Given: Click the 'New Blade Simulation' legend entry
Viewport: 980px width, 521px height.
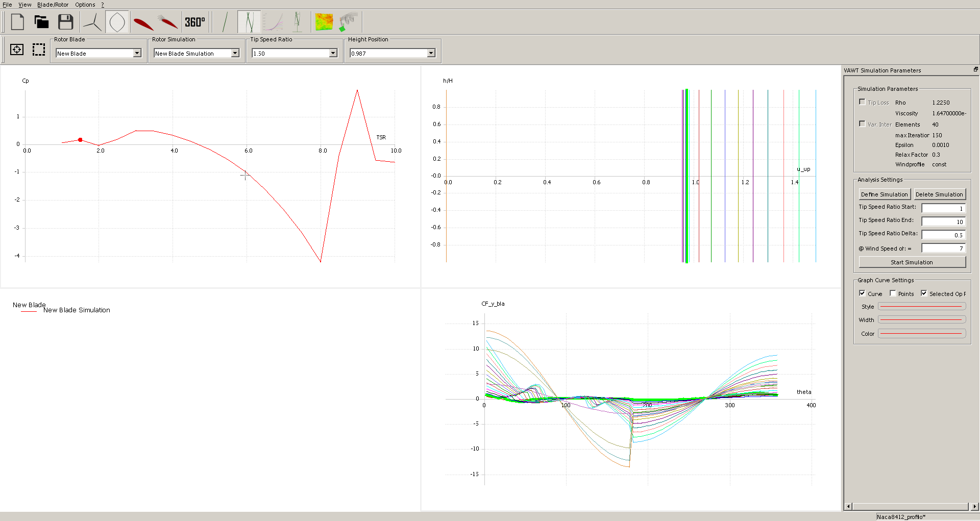Looking at the screenshot, I should (77, 310).
